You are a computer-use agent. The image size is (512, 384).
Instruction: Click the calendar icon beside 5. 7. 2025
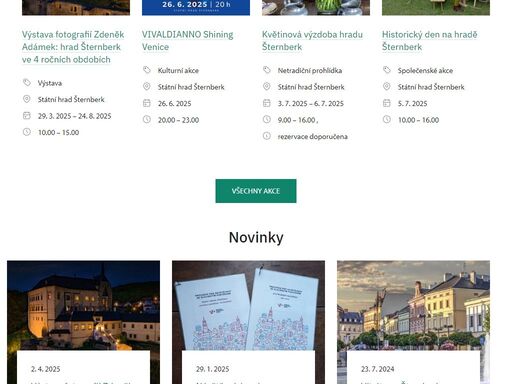(x=387, y=103)
